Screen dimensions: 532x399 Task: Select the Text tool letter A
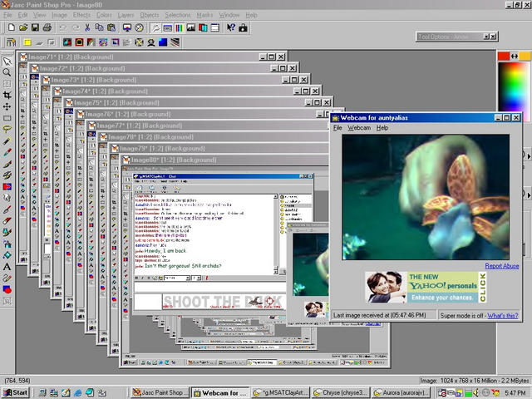7,267
